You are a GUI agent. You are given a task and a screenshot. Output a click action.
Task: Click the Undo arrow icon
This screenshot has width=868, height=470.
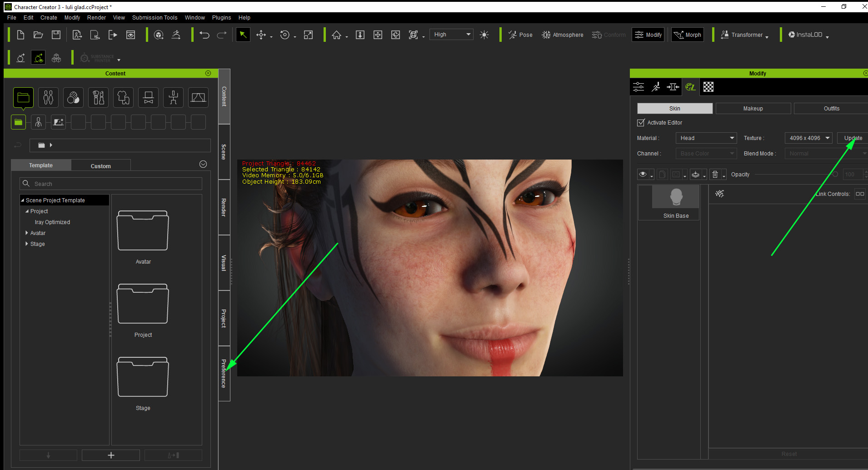coord(205,35)
